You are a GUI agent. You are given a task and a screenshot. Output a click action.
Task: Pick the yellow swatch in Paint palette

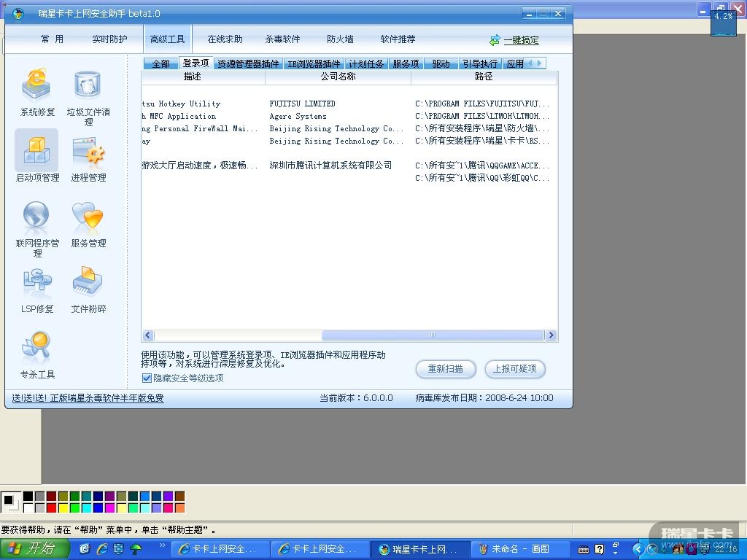point(63,508)
